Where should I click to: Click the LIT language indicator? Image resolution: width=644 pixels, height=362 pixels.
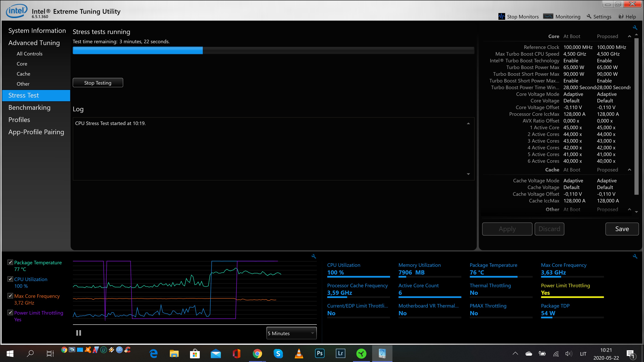pyautogui.click(x=583, y=354)
